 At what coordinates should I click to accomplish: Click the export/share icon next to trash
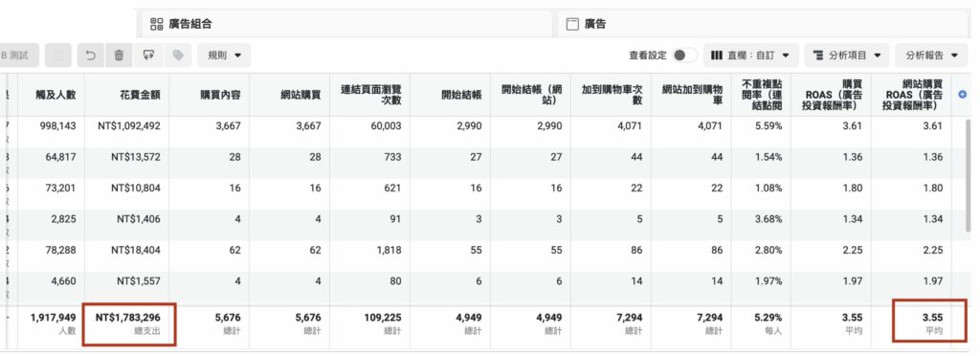tap(148, 56)
